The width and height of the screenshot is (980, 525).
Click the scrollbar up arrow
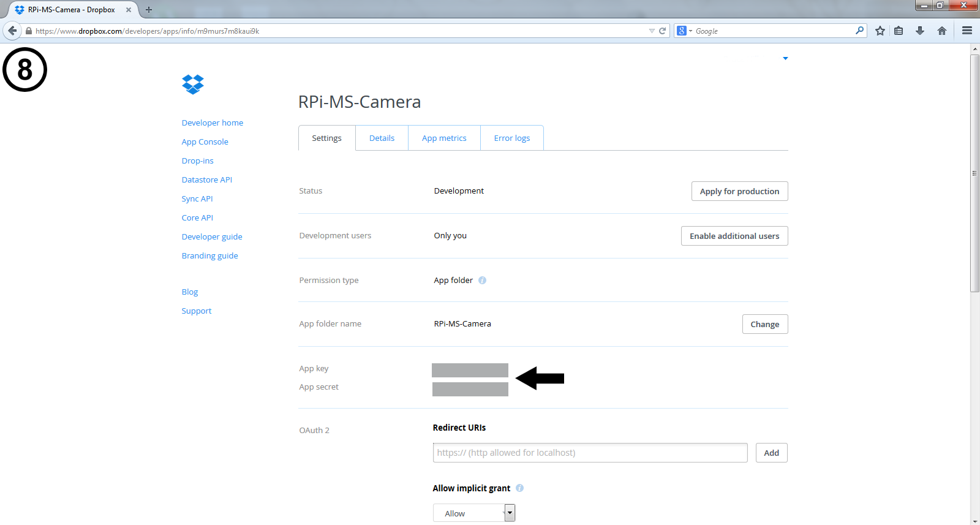click(x=974, y=49)
